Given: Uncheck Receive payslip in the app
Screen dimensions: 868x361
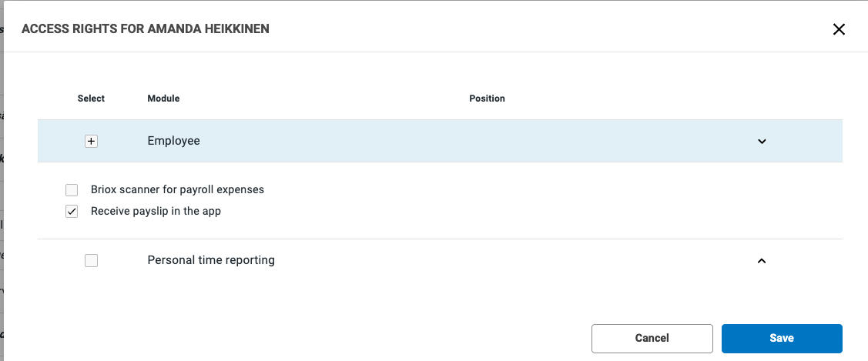Looking at the screenshot, I should pos(72,212).
